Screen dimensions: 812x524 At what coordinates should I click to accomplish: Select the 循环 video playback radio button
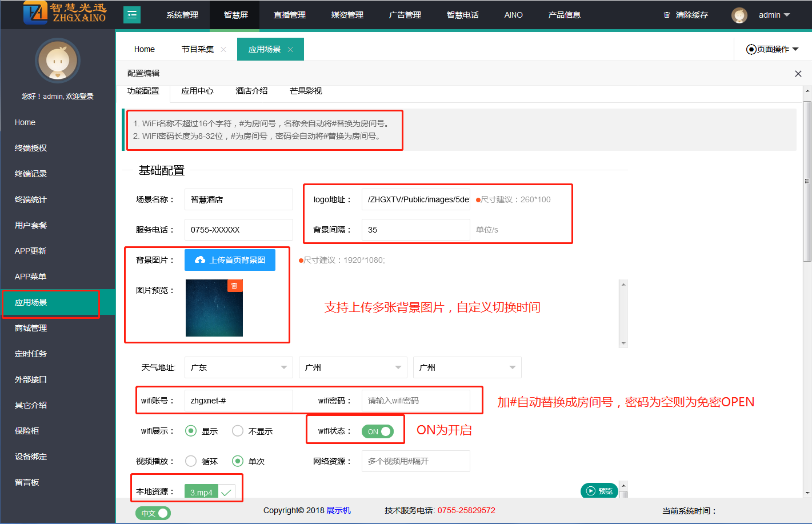pos(191,461)
